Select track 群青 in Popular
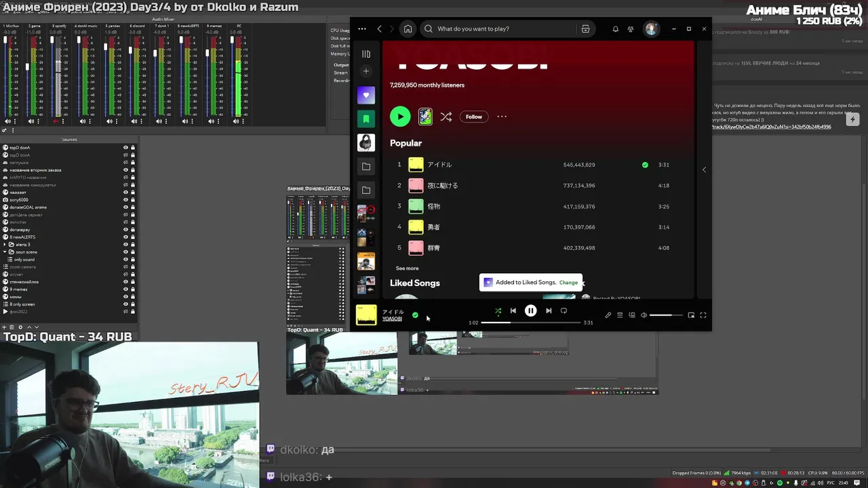The image size is (868, 488). click(434, 248)
